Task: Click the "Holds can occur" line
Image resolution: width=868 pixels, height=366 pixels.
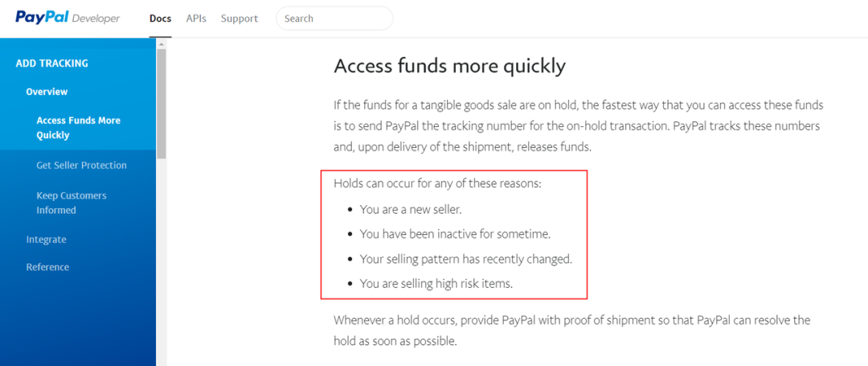Action: point(437,183)
